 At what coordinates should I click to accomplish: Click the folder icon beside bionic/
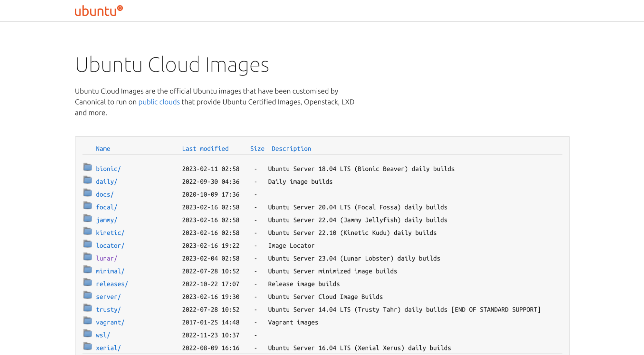point(88,167)
